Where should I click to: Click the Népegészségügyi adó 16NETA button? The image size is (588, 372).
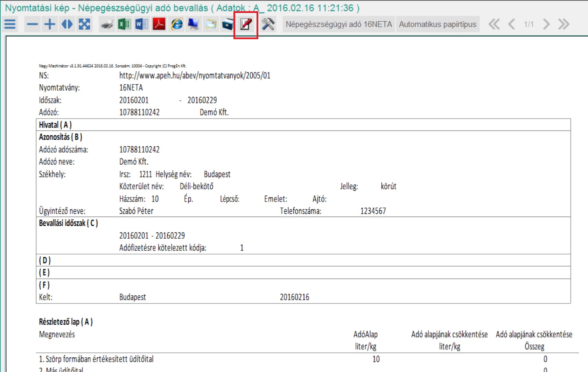(x=338, y=24)
